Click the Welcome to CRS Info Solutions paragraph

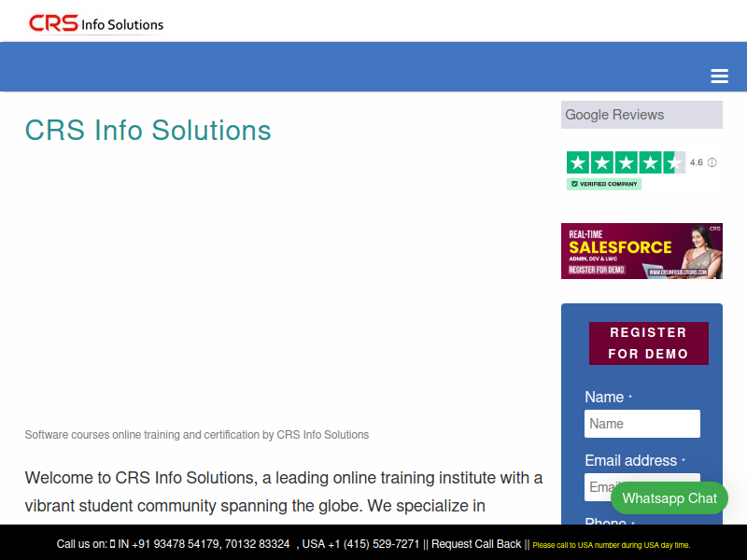[284, 492]
